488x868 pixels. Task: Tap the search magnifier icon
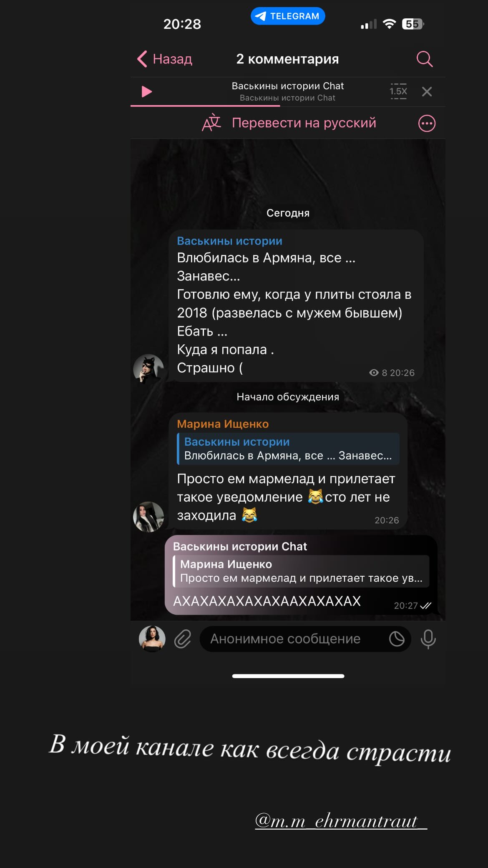425,59
